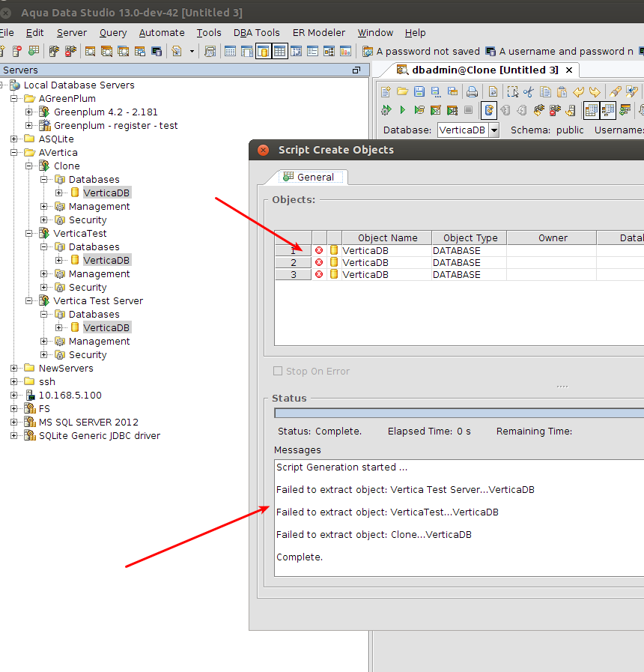Open the Help menu
Image resolution: width=644 pixels, height=672 pixels.
tap(415, 32)
